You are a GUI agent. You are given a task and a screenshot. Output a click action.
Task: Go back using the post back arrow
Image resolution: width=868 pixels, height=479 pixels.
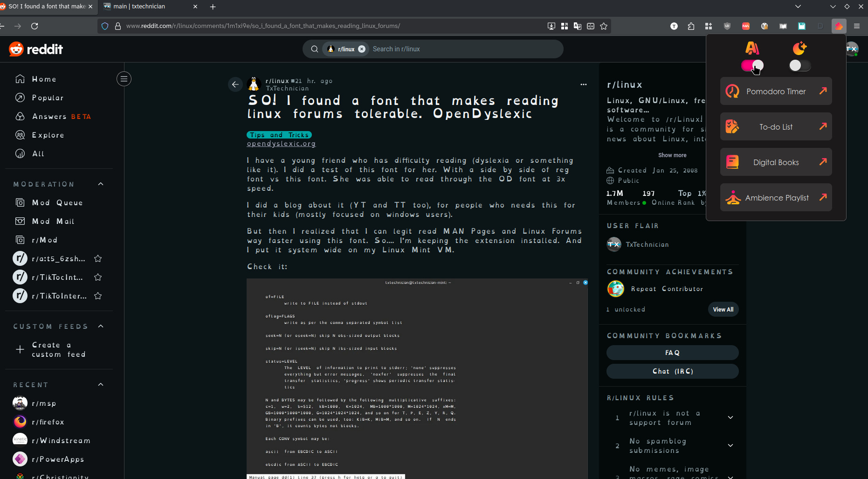click(235, 84)
